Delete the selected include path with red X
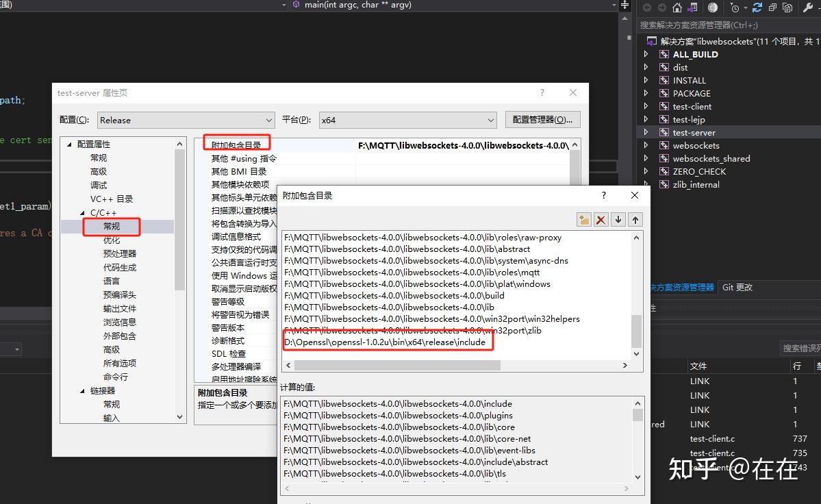821x504 pixels. tap(600, 218)
